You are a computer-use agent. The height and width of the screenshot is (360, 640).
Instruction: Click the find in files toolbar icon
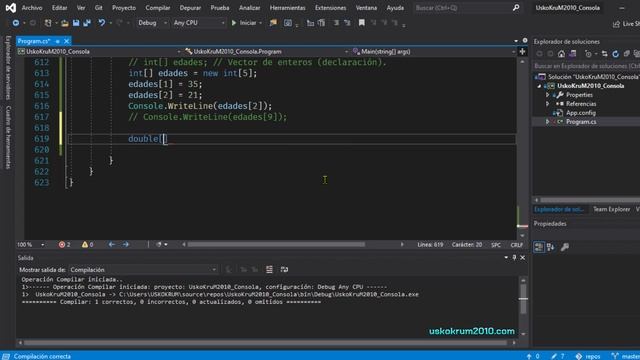pos(273,23)
